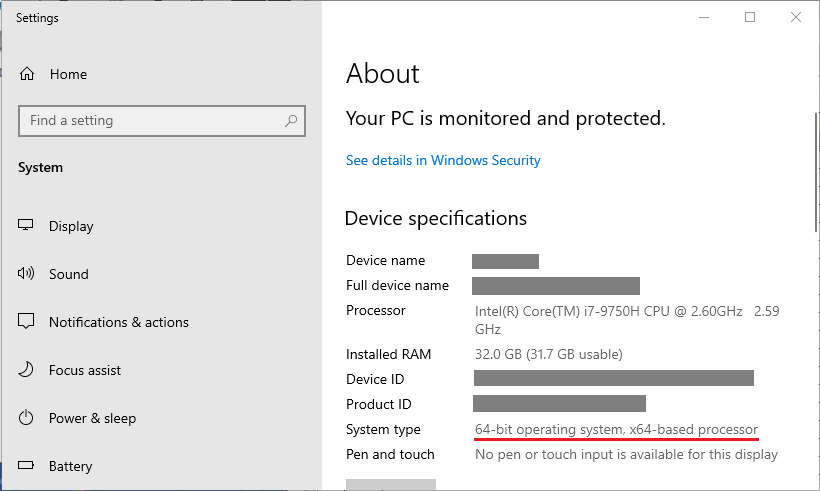The height and width of the screenshot is (491, 820).
Task: Click the magnifier icon in search box
Action: point(291,121)
